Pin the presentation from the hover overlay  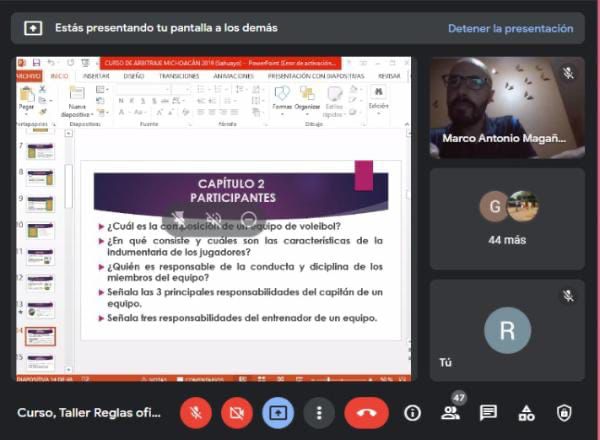pos(178,218)
